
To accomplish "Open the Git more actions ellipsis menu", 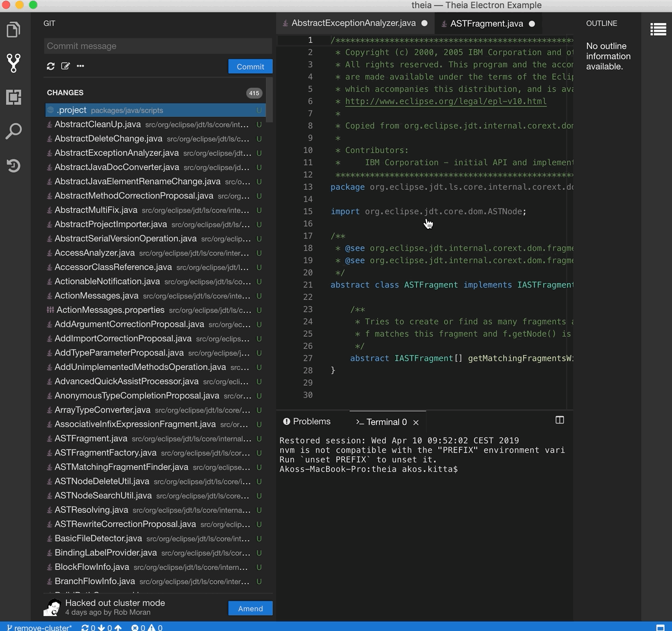I will point(80,66).
